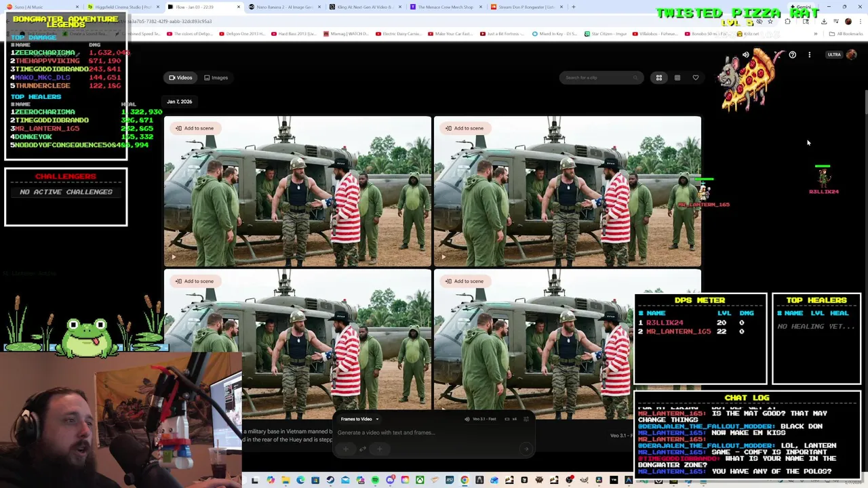Click the 'Jan 7, 2026' date heading

[179, 102]
